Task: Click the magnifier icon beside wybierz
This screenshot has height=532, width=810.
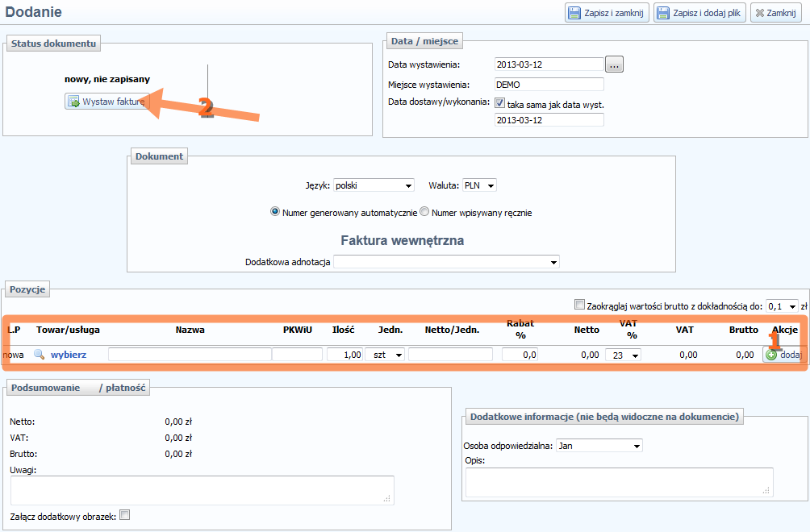Action: [x=38, y=355]
